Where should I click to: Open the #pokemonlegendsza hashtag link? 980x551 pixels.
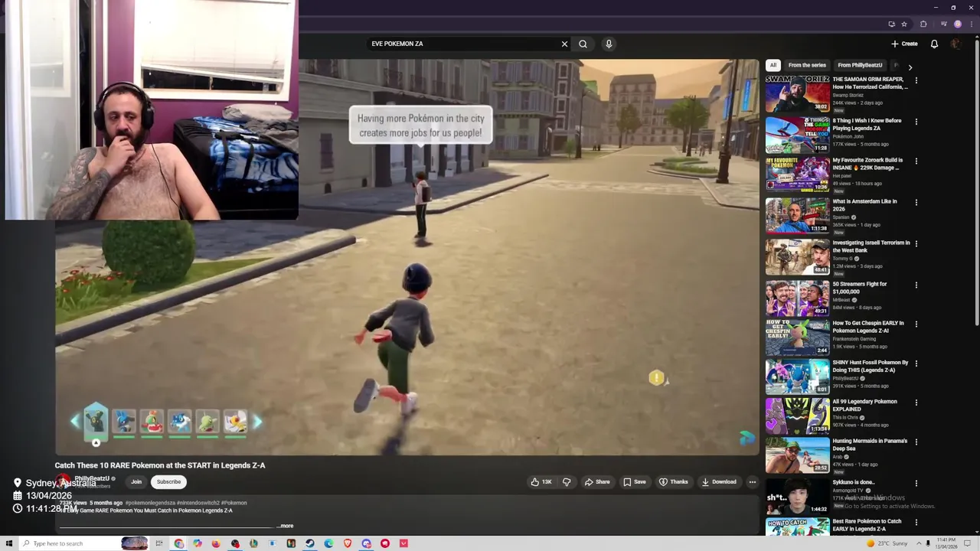click(x=150, y=503)
